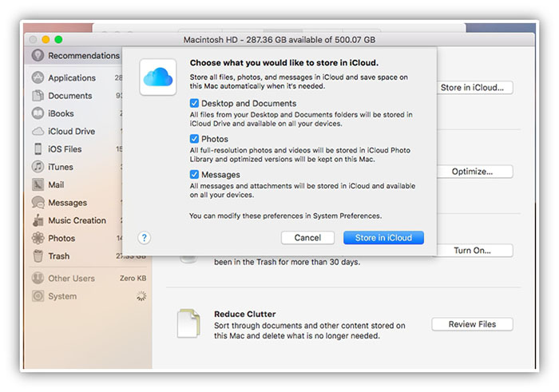Click the Trash can icon
The image size is (559, 392).
click(38, 255)
